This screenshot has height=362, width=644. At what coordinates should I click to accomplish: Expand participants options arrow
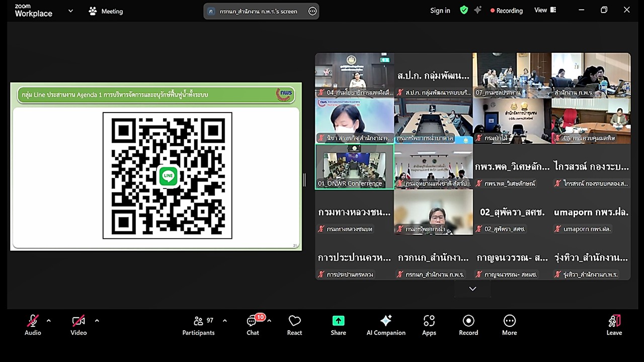pyautogui.click(x=224, y=321)
